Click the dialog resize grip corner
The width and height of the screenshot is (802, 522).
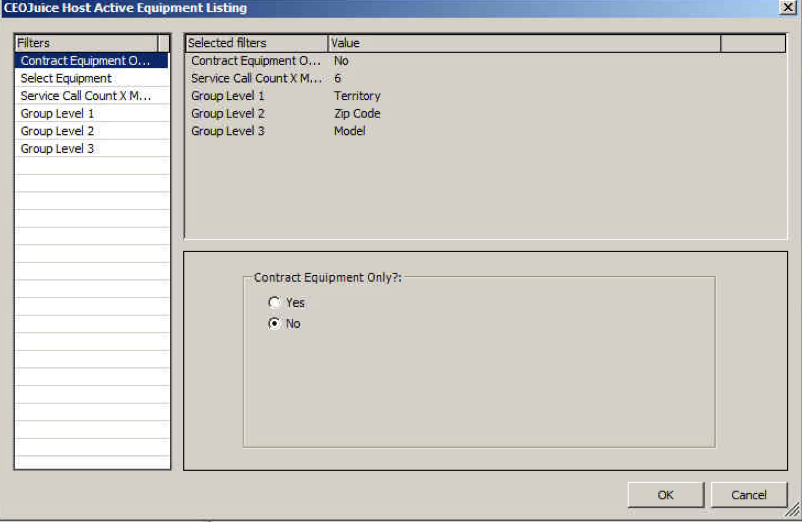click(x=792, y=509)
